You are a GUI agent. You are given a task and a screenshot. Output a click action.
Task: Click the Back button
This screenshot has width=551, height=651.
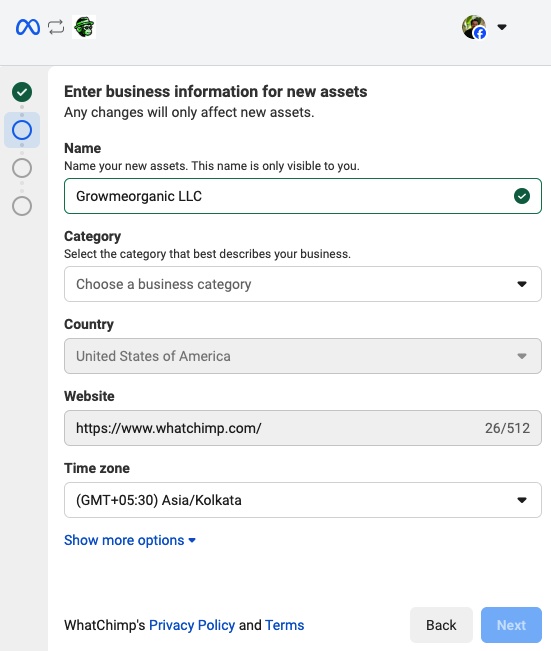(441, 625)
